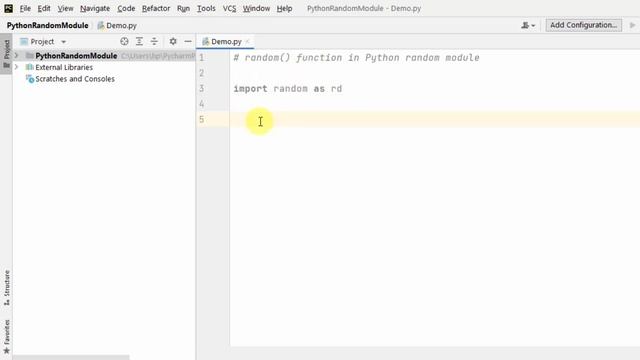Open the user account dropdown icon
The width and height of the screenshot is (640, 360).
tap(528, 25)
